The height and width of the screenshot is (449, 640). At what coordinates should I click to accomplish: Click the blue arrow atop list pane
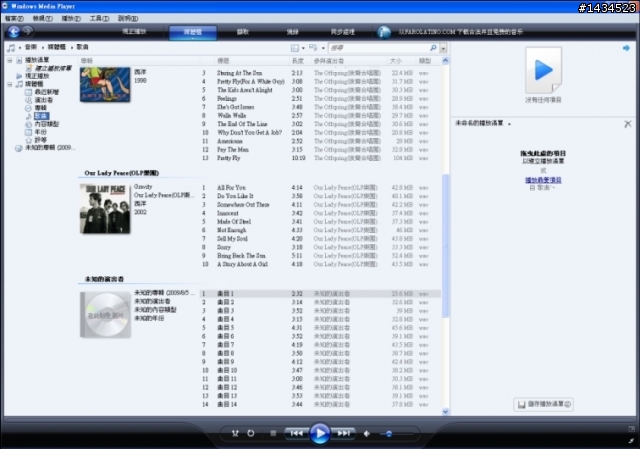626,48
